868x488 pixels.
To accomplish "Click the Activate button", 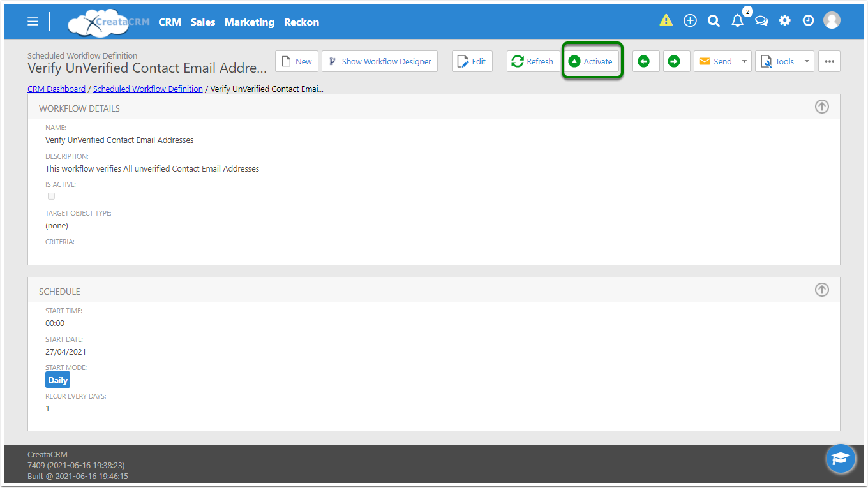I will click(x=591, y=62).
